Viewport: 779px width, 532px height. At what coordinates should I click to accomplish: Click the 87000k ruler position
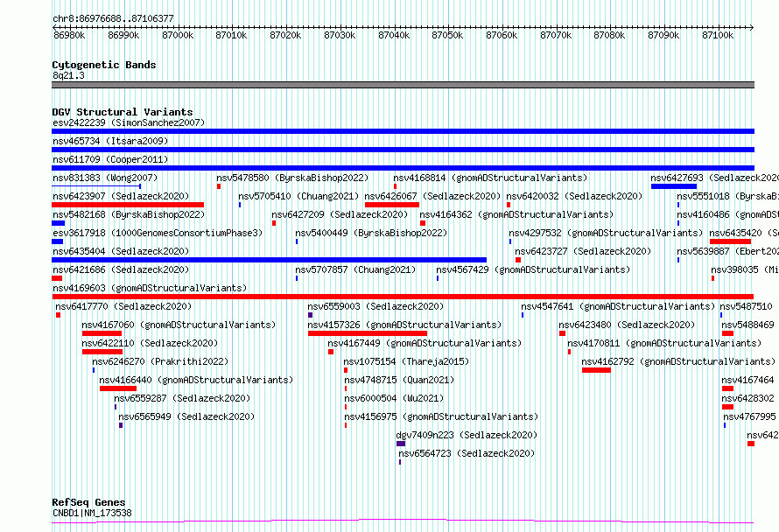coord(178,35)
